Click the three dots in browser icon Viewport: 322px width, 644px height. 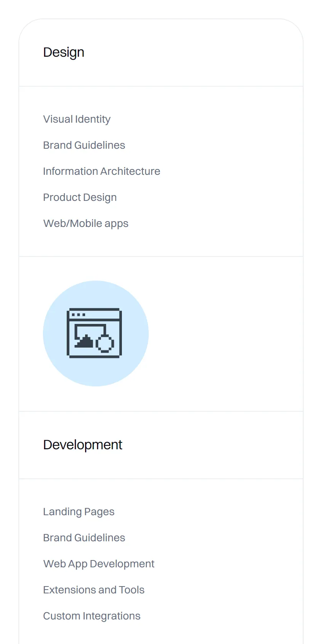tap(79, 315)
